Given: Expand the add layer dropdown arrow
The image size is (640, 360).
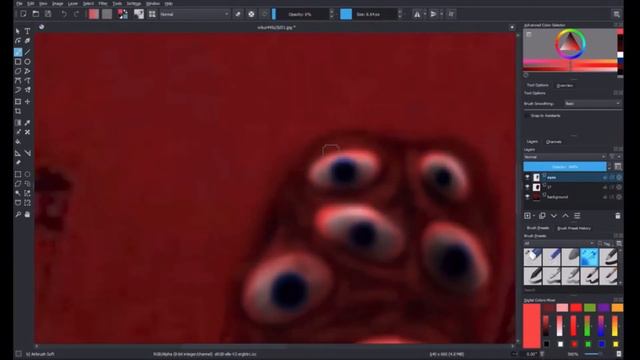Looking at the screenshot, I should 534,216.
